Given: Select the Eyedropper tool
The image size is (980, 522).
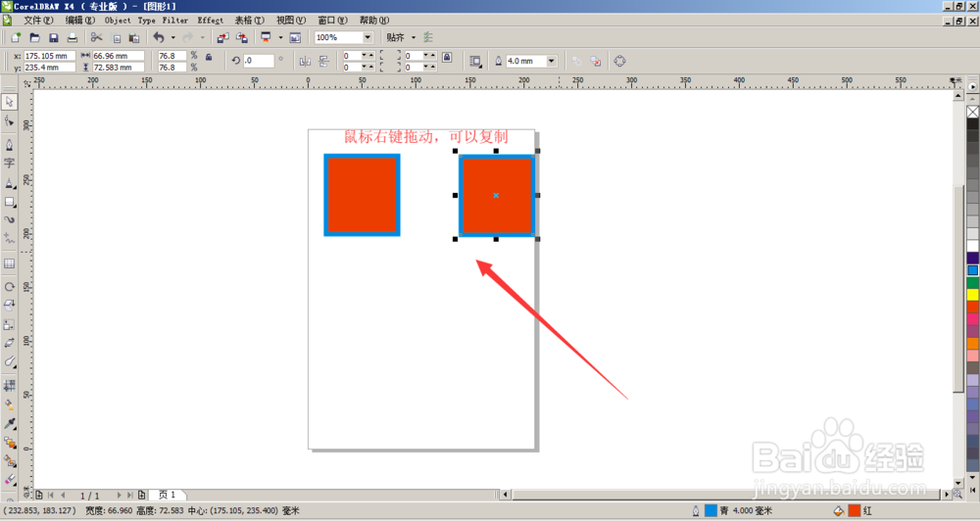Looking at the screenshot, I should 10,423.
